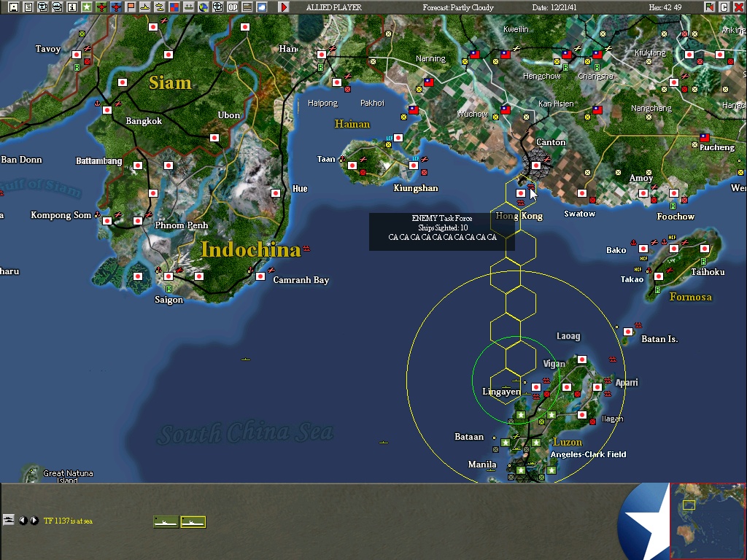Click the save game disk icon
The height and width of the screenshot is (560, 747).
(x=14, y=7)
